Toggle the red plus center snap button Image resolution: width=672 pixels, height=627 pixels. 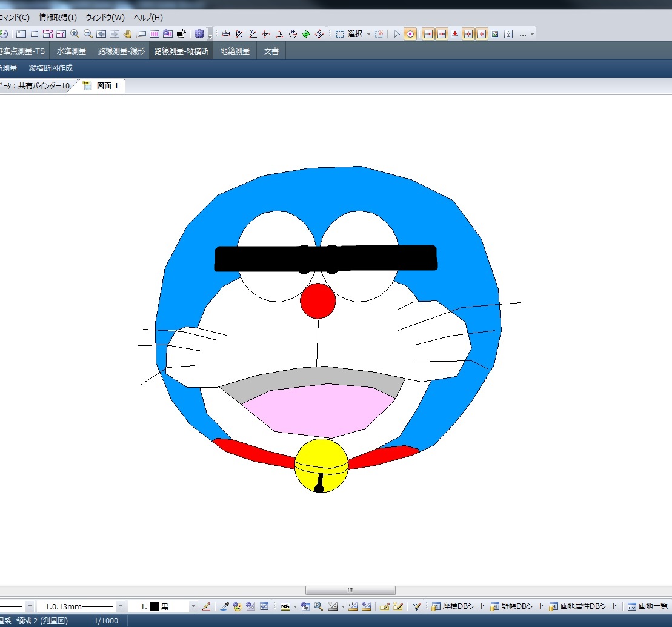pos(482,34)
